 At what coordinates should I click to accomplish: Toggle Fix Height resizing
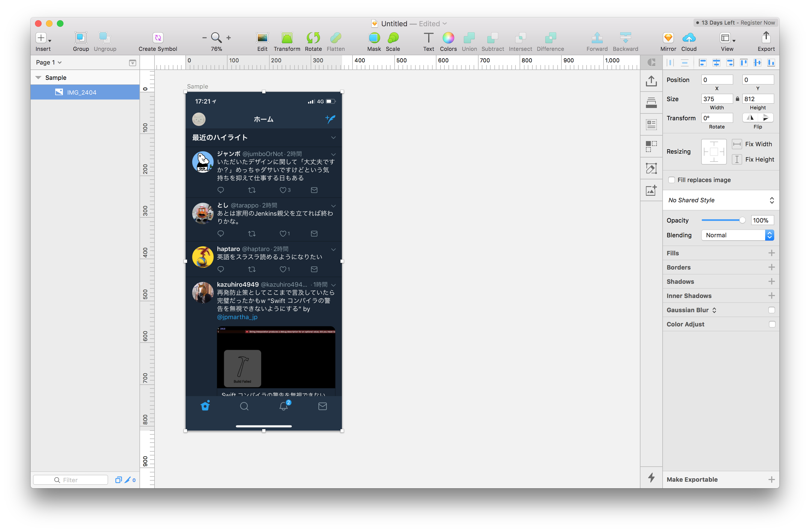(737, 160)
